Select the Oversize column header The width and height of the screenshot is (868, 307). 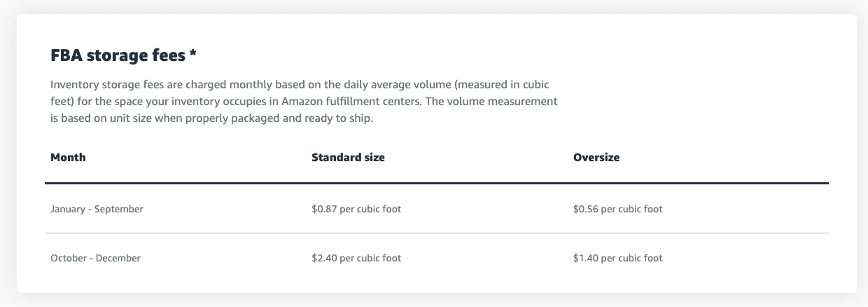click(x=596, y=158)
